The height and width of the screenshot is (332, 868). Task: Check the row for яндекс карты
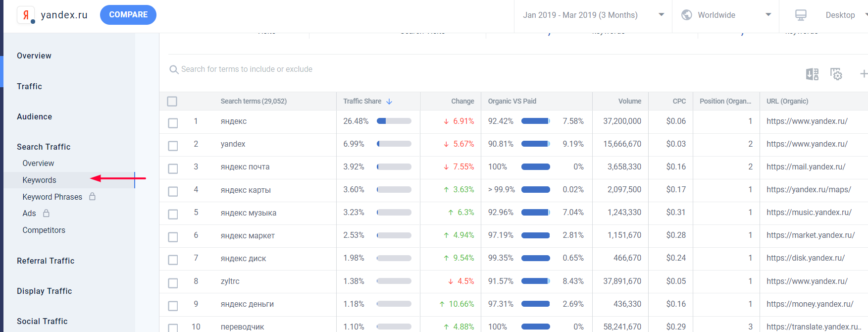(x=173, y=191)
